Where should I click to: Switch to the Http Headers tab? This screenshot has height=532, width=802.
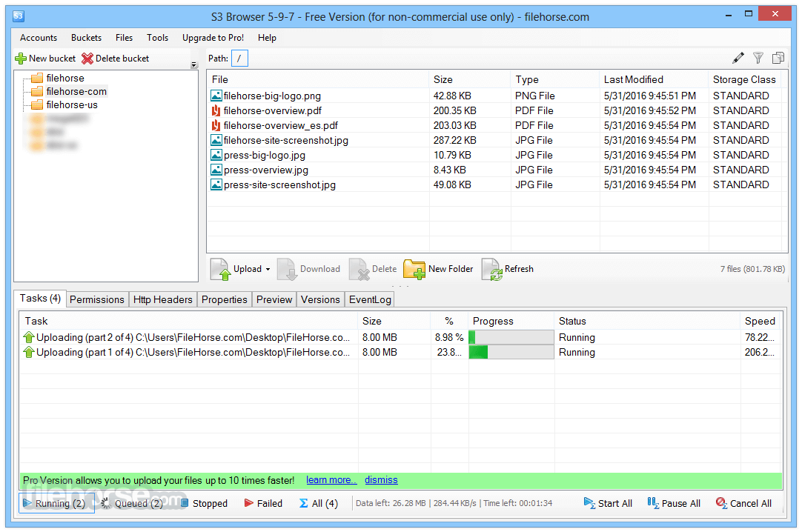tap(162, 299)
